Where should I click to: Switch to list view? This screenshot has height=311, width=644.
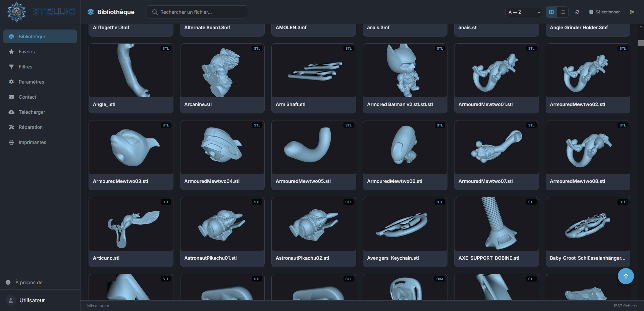[x=563, y=12]
